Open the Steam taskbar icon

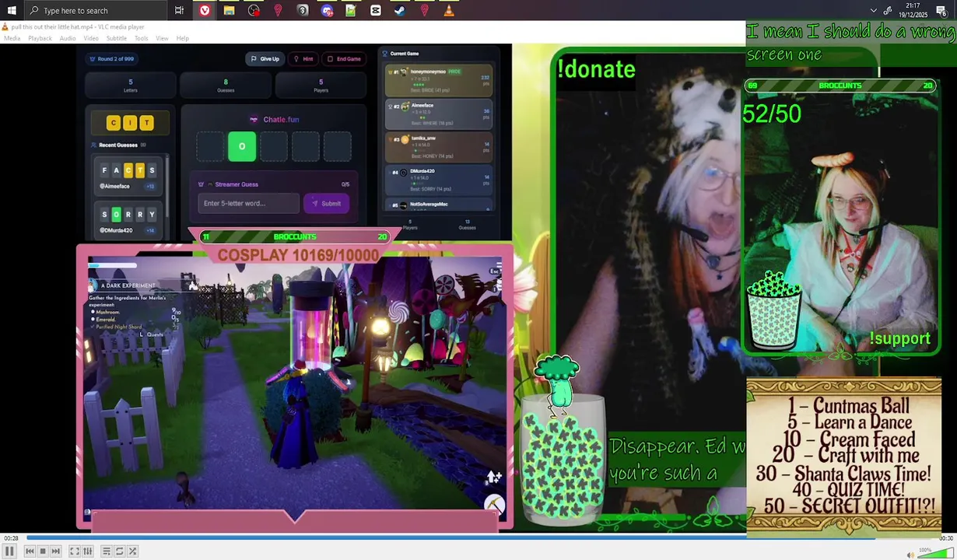tap(400, 10)
